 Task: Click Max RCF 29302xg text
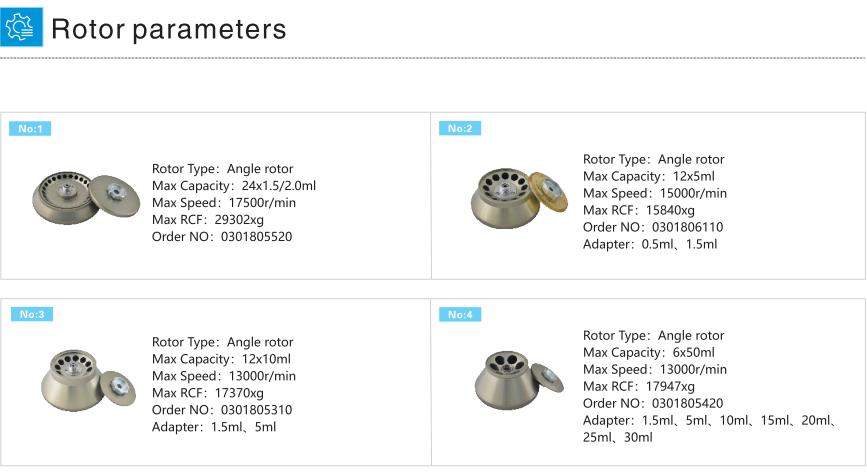click(207, 220)
